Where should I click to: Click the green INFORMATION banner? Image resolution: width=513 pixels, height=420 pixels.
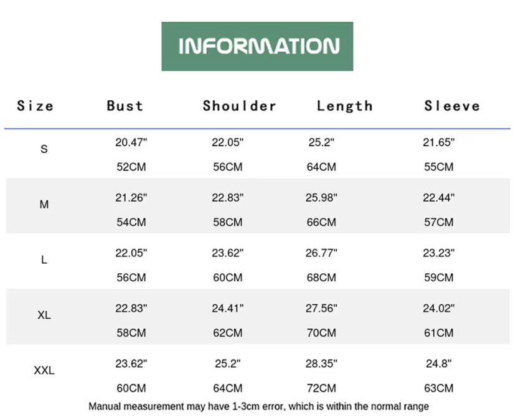[257, 46]
